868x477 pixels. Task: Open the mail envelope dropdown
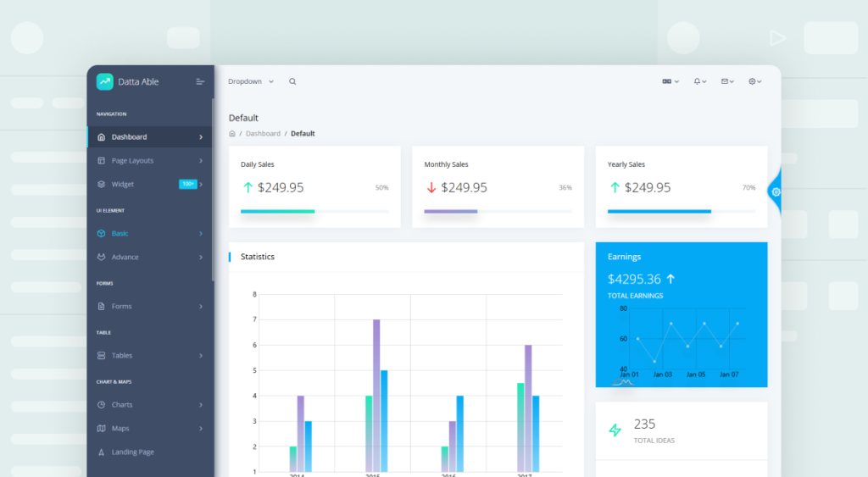[727, 81]
